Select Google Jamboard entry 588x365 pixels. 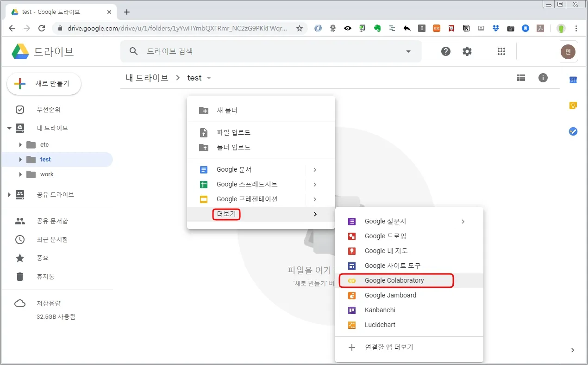pos(409,296)
